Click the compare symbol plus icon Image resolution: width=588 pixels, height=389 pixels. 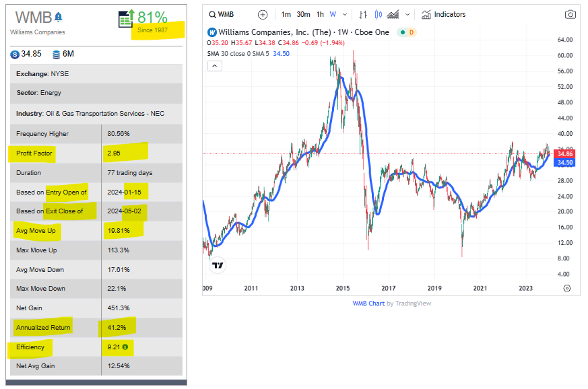coord(263,15)
